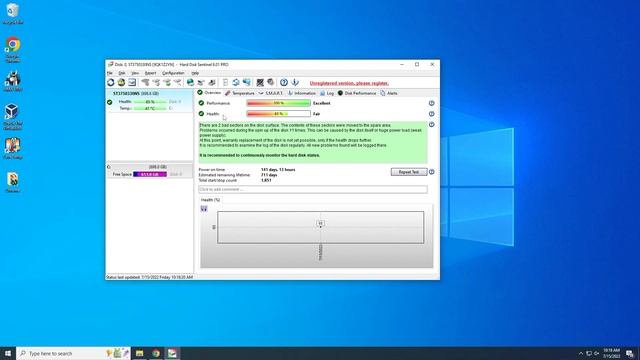
Task: Click the globe toolbar icon
Action: (x=190, y=82)
